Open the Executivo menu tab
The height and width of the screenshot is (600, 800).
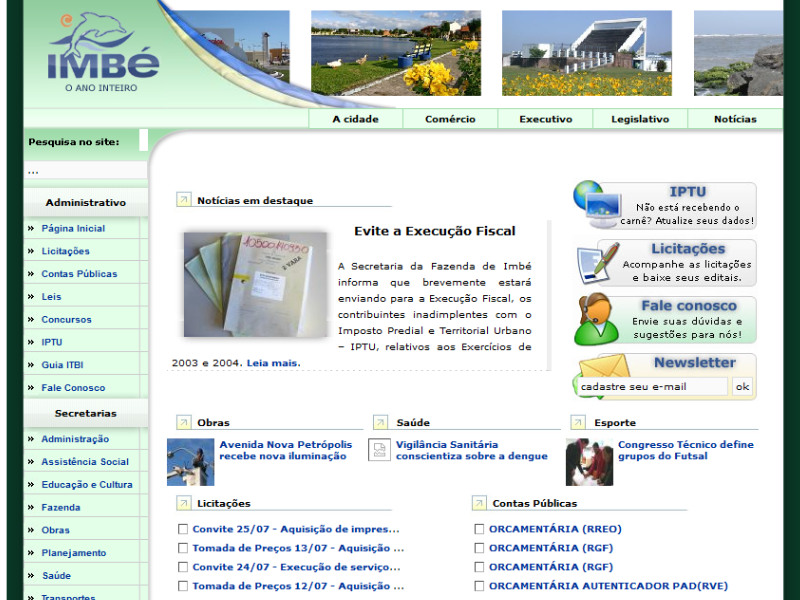click(545, 119)
